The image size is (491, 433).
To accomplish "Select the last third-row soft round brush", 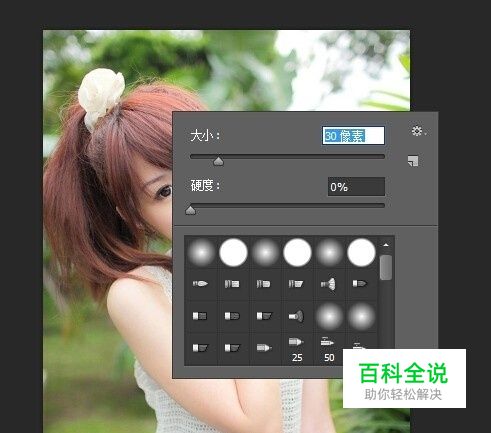I will pyautogui.click(x=361, y=316).
